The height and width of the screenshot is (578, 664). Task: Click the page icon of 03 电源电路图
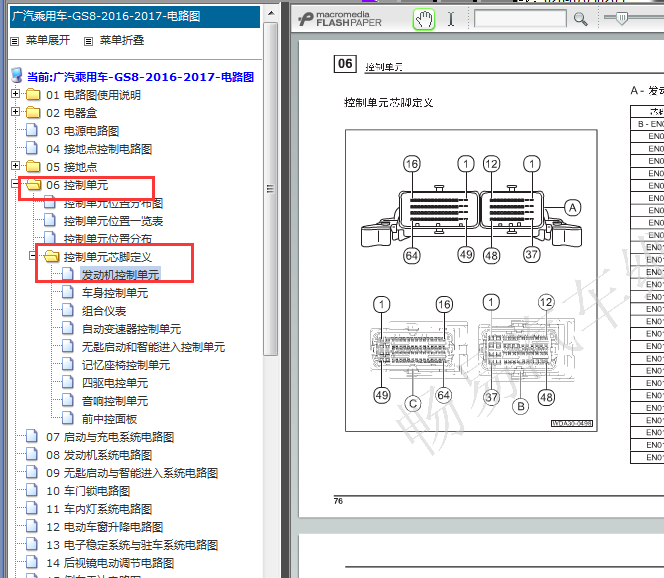click(x=32, y=130)
